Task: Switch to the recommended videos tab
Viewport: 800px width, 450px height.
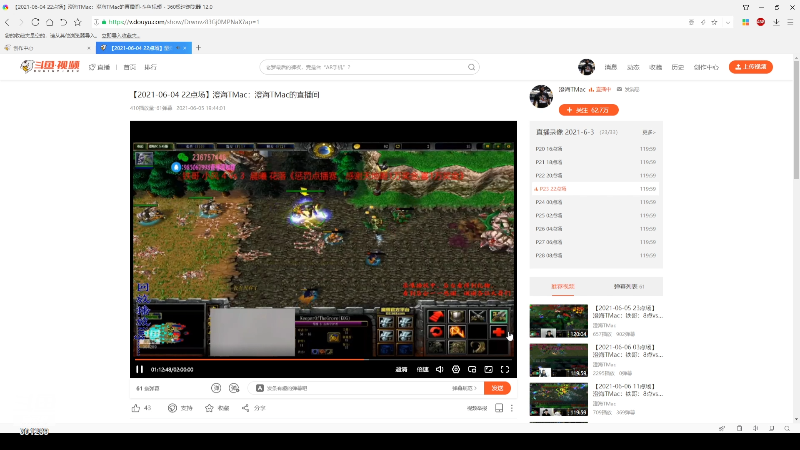Action: pyautogui.click(x=563, y=286)
